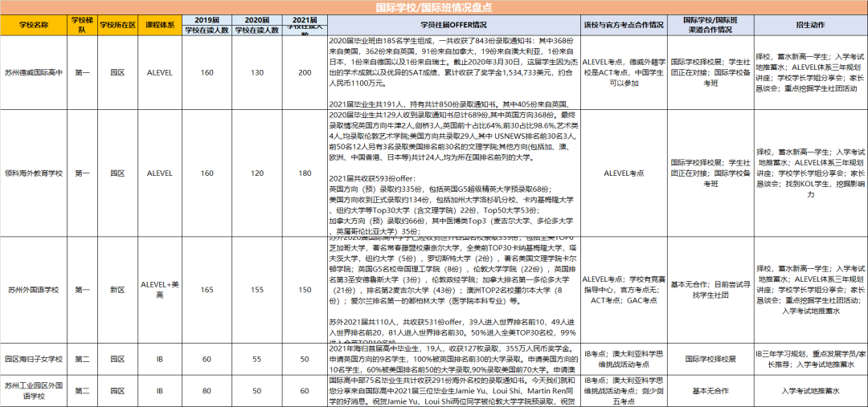Click the 学校梯队 column header
Image resolution: width=868 pixels, height=407 pixels.
82,26
